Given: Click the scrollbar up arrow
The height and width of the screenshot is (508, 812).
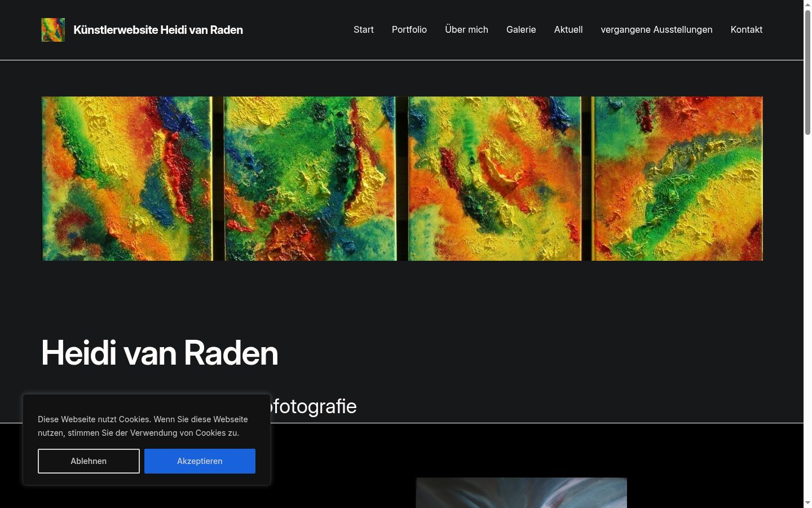Looking at the screenshot, I should 807,5.
